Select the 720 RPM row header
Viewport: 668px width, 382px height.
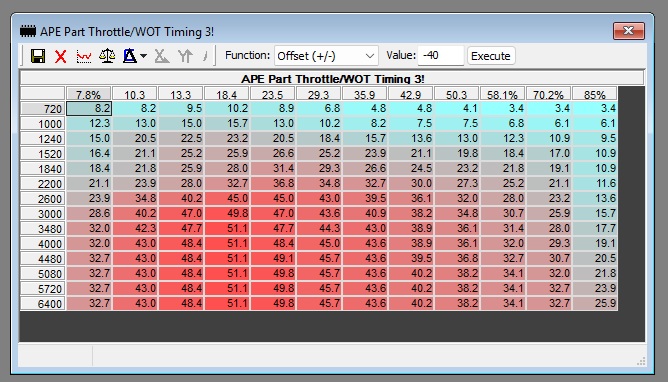click(x=43, y=109)
